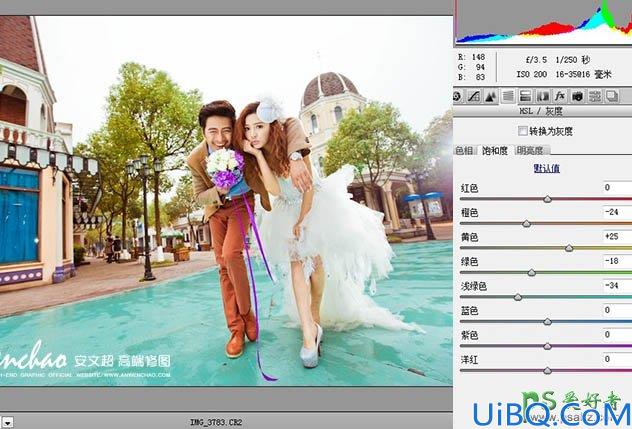Open the Lens Corrections panel icon
The width and height of the screenshot is (632, 429).
(x=543, y=96)
